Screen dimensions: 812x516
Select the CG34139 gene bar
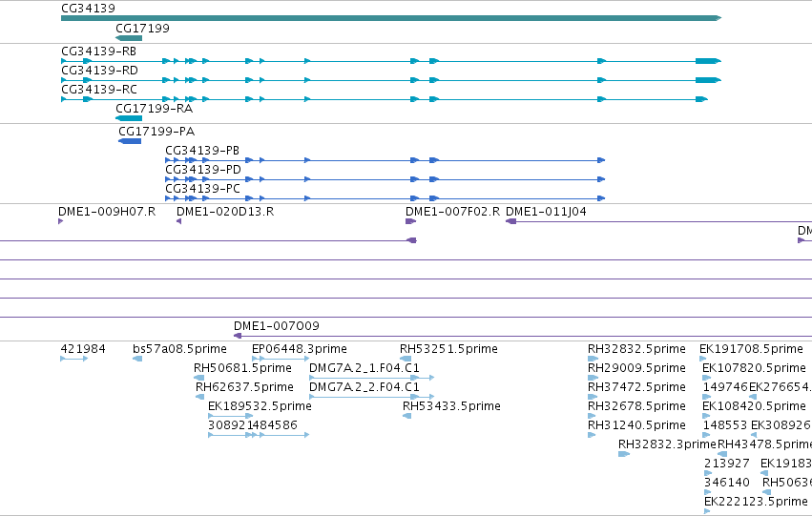tap(391, 18)
